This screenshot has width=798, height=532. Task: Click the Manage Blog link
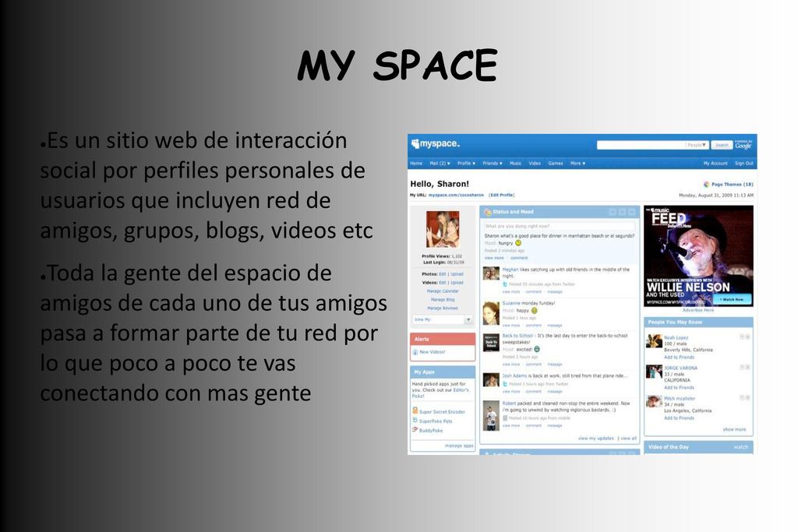[443, 300]
